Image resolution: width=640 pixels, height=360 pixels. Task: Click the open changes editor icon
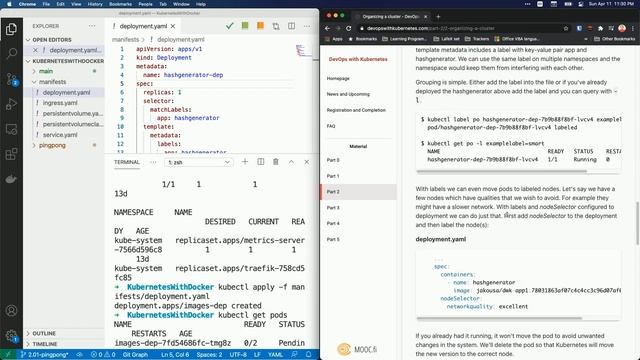pos(276,26)
